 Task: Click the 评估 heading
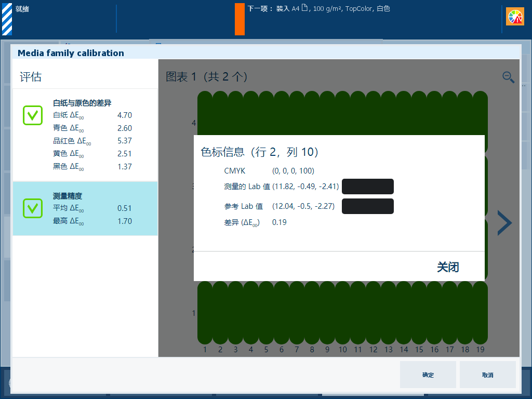pyautogui.click(x=31, y=77)
